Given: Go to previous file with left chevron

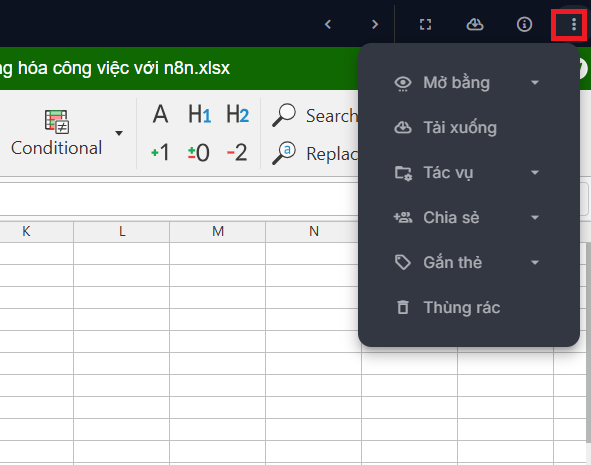Looking at the screenshot, I should 328,24.
